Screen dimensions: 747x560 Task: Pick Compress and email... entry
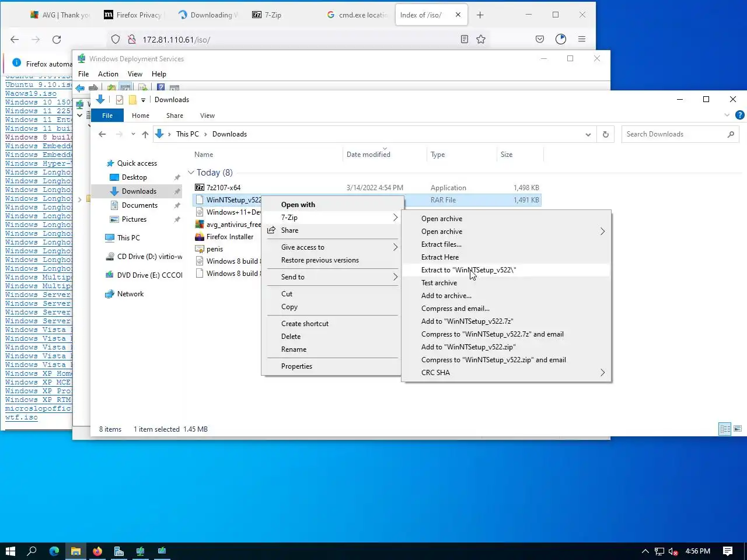point(455,309)
